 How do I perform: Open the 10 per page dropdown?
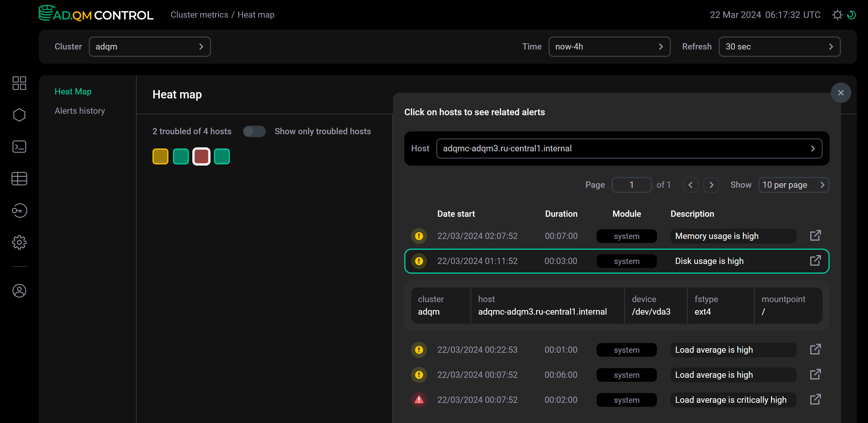(793, 185)
